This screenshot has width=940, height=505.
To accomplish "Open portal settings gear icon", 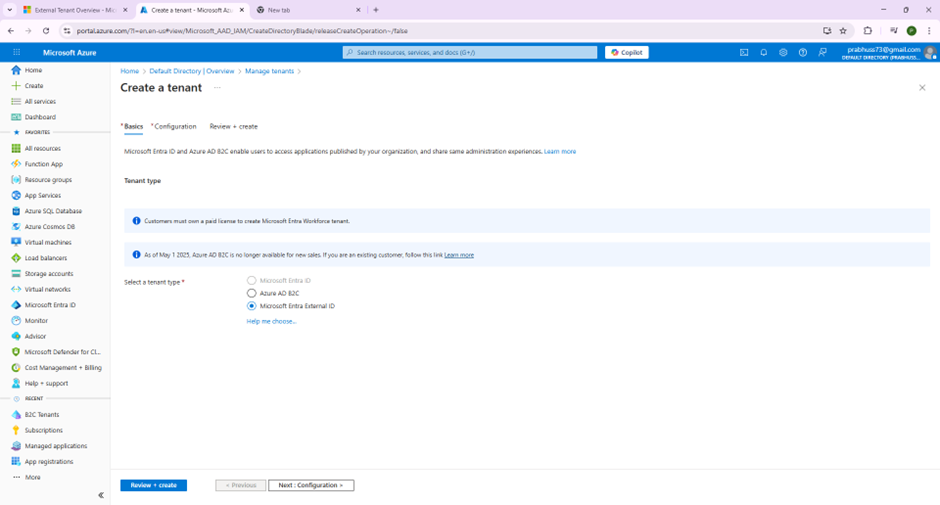I will (x=783, y=52).
